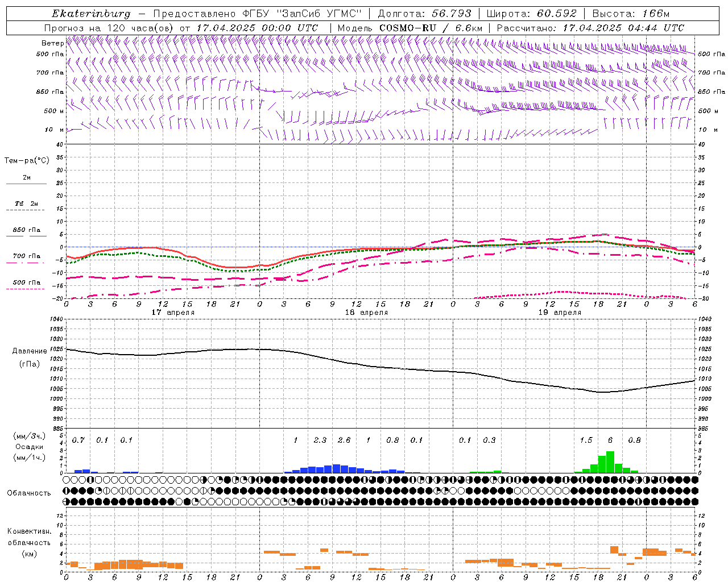Click the '(мм/3ч.)' precipitation unit label
The width and height of the screenshot is (728, 582).
pyautogui.click(x=30, y=436)
